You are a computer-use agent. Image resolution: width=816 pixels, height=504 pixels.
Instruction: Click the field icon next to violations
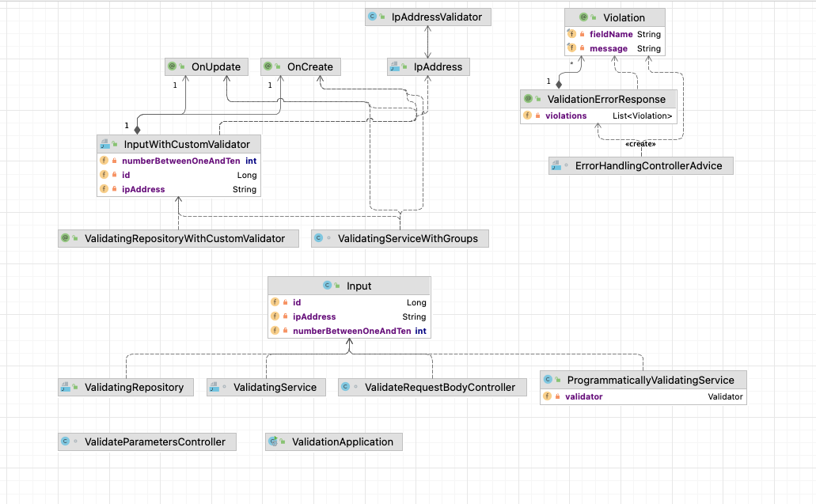(x=529, y=116)
